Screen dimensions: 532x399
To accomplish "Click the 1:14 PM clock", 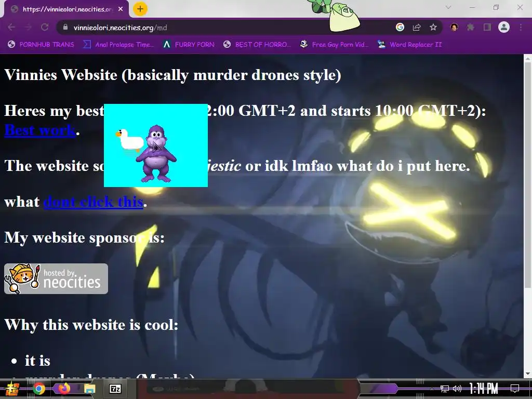I will tap(484, 389).
